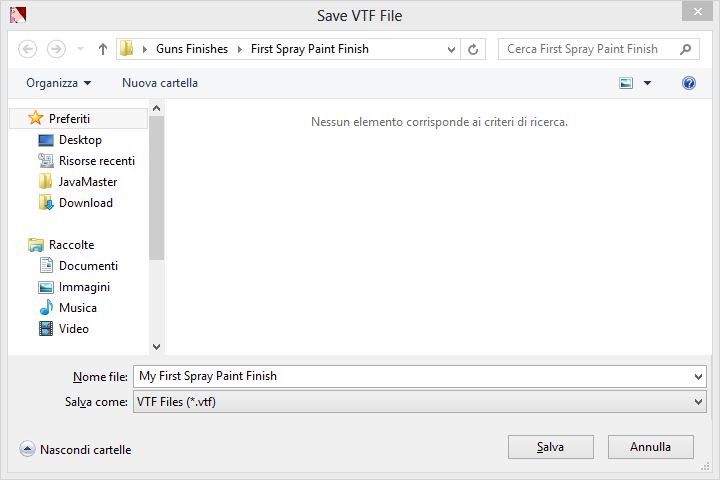Open the Download folder in favorites

point(85,203)
